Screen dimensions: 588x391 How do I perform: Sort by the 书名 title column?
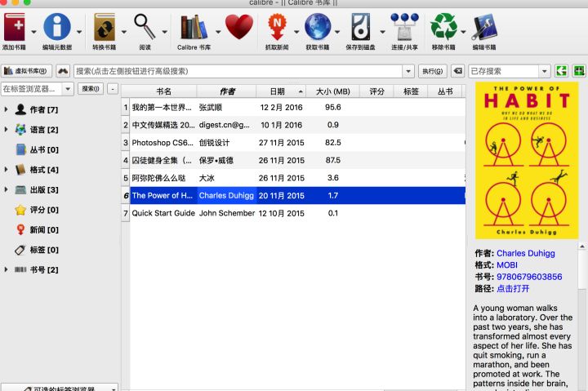163,91
